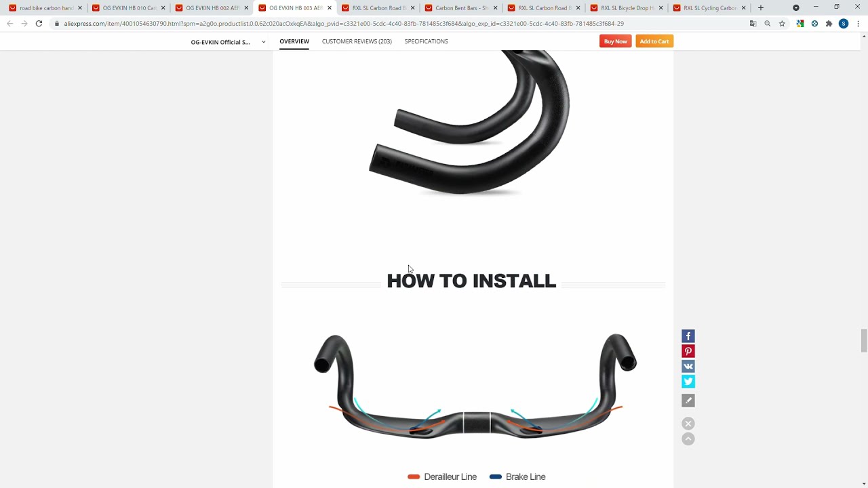Tweet this product with Twitter icon
868x488 pixels.
pos(688,382)
